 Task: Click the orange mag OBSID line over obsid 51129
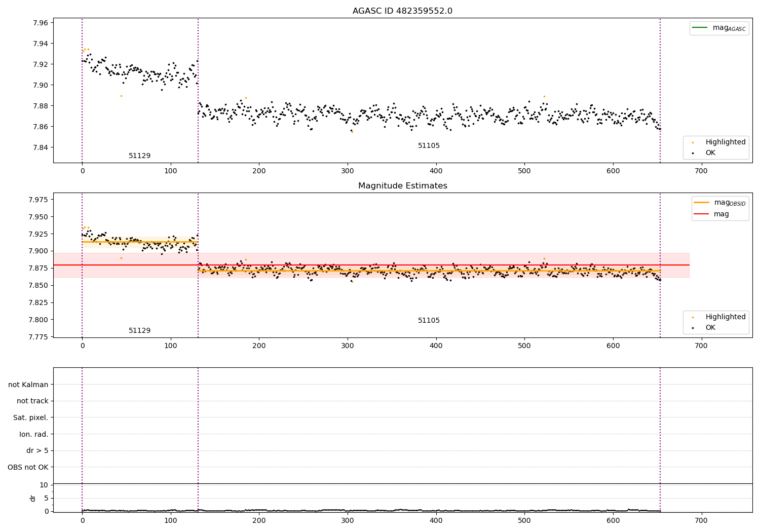[140, 242]
